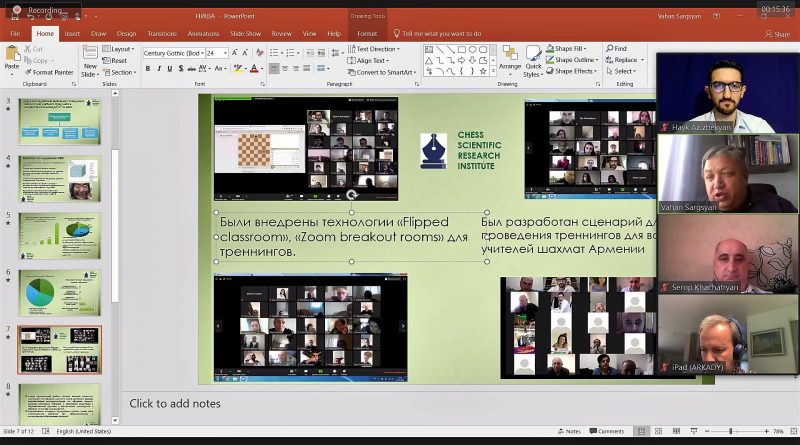Click the Paste icon in Clipboard group

point(12,56)
